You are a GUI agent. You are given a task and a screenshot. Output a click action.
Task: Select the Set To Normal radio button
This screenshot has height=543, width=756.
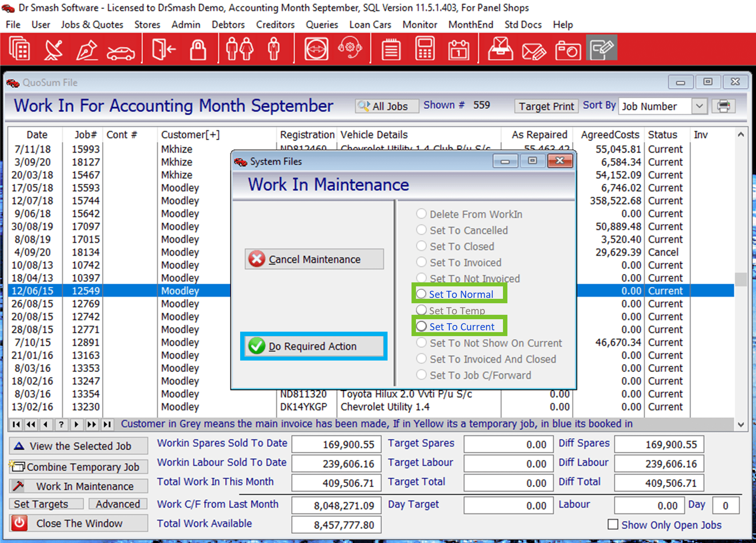(x=421, y=294)
